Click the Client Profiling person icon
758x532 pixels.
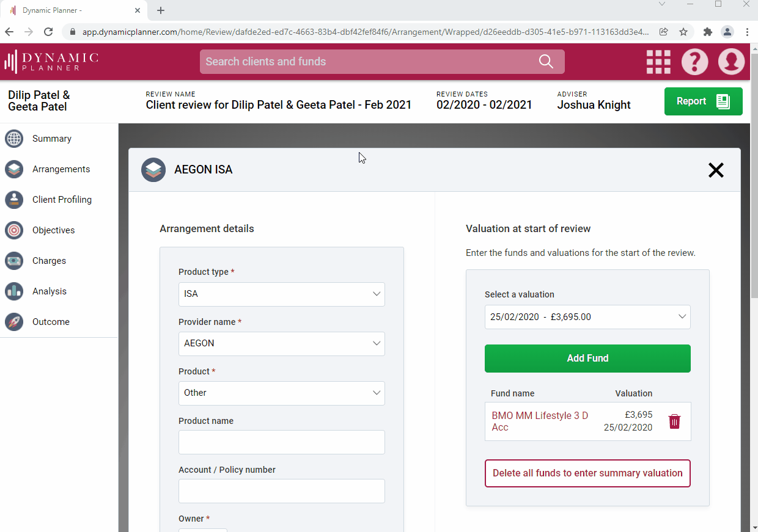(x=14, y=200)
